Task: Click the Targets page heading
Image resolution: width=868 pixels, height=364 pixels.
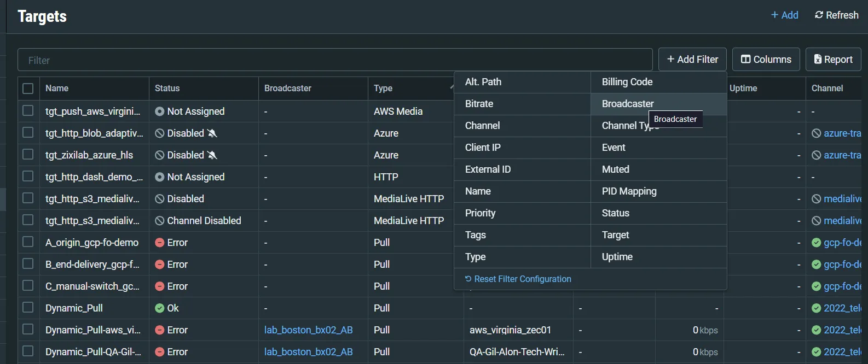Action: point(42,16)
